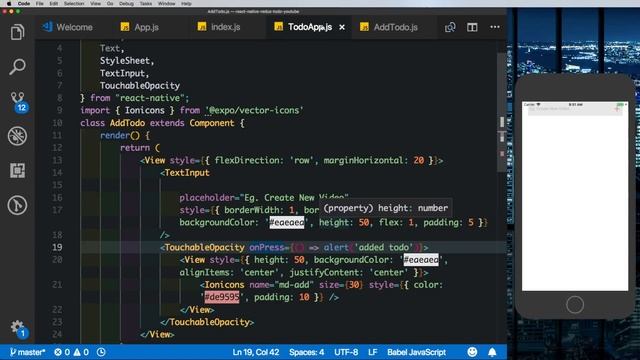Click the Apple menu icon
The image size is (640, 360).
pos(9,4)
